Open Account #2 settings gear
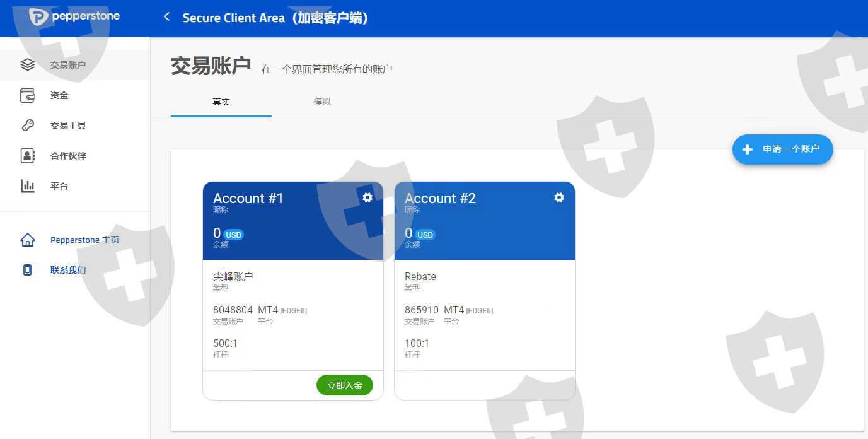868x439 pixels. 559,197
